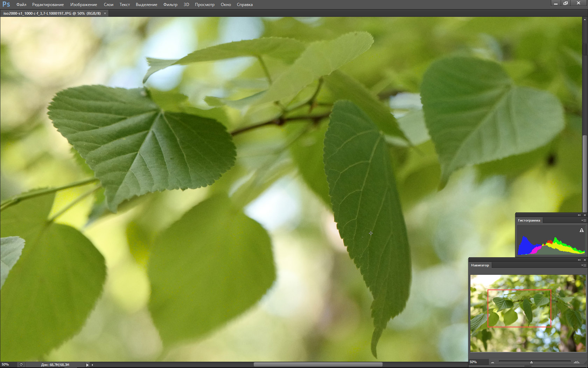
Task: Expand status bar info arrow next to Док
Action: pyautogui.click(x=87, y=365)
